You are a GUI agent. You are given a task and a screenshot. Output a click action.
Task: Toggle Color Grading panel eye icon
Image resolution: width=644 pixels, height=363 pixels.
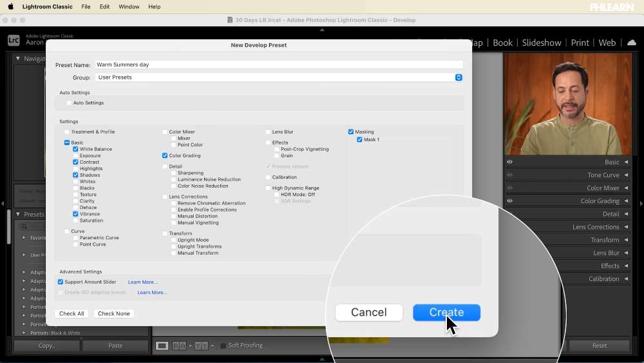[509, 201]
